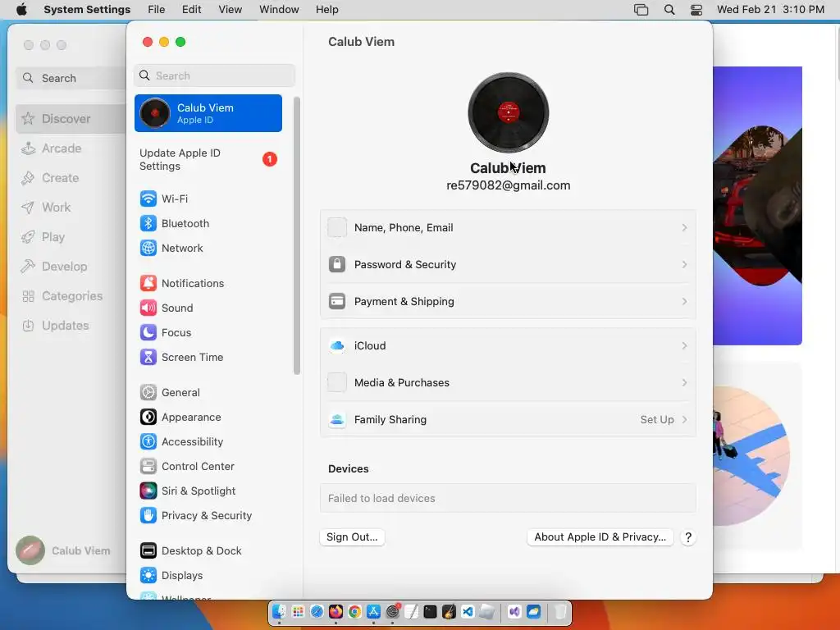
Task: Open Launchpad from the Dock
Action: click(299, 612)
